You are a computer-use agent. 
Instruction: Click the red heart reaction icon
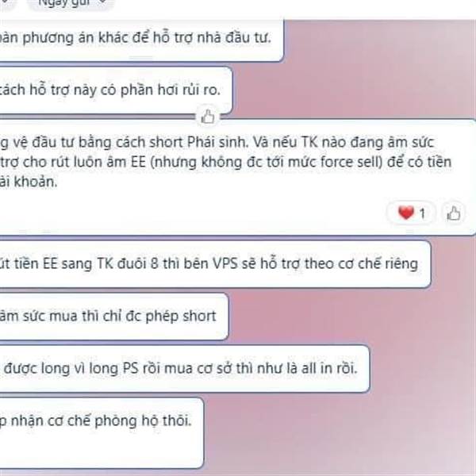[x=406, y=212]
